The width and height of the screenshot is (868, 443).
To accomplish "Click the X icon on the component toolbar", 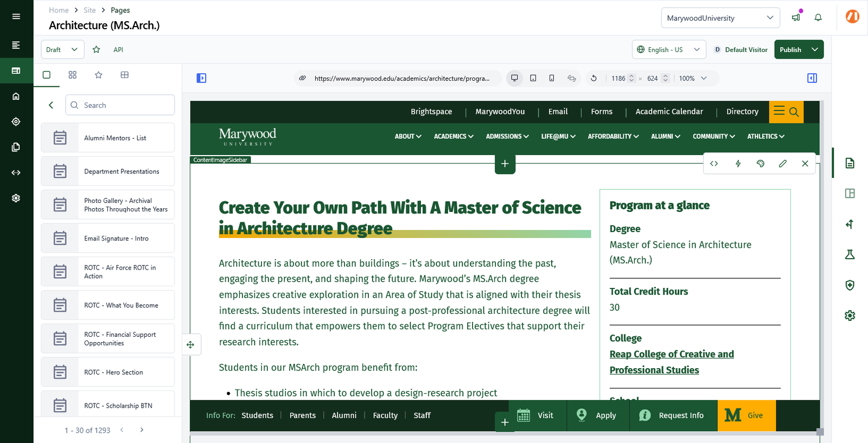I will click(805, 163).
